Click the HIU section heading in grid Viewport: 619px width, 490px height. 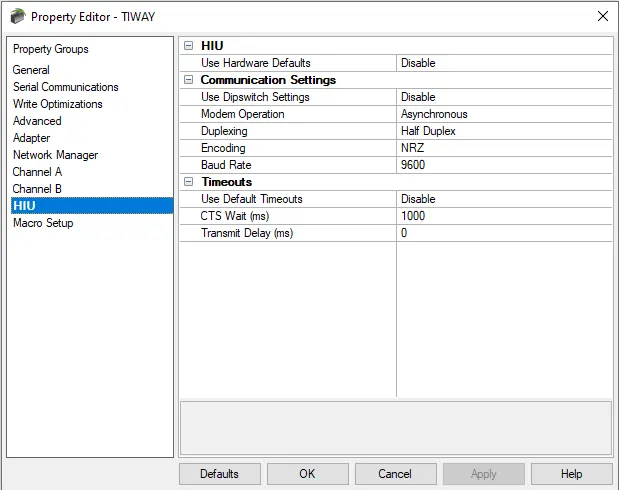click(212, 46)
